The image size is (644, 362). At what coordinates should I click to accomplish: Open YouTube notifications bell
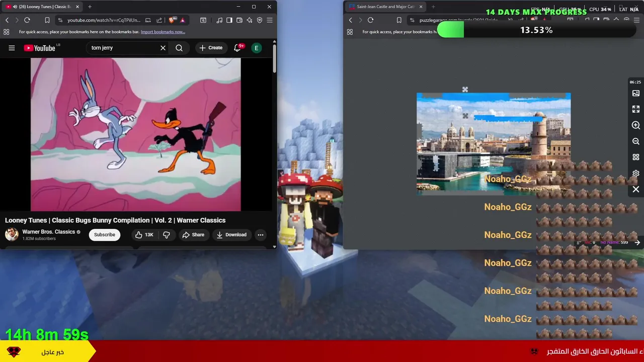237,48
